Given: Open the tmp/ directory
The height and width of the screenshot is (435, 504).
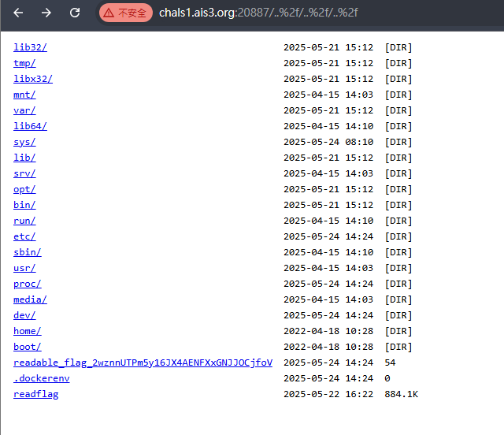Looking at the screenshot, I should click(24, 63).
